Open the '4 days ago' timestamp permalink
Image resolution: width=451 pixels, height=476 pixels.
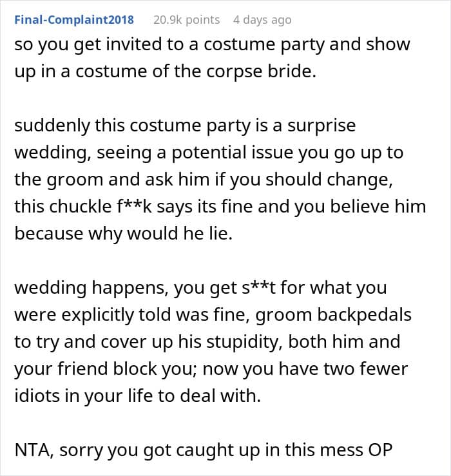point(262,20)
